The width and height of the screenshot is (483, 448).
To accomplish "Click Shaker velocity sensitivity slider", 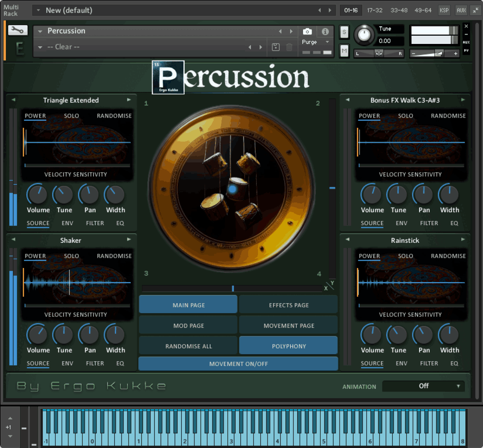I will tap(77, 306).
